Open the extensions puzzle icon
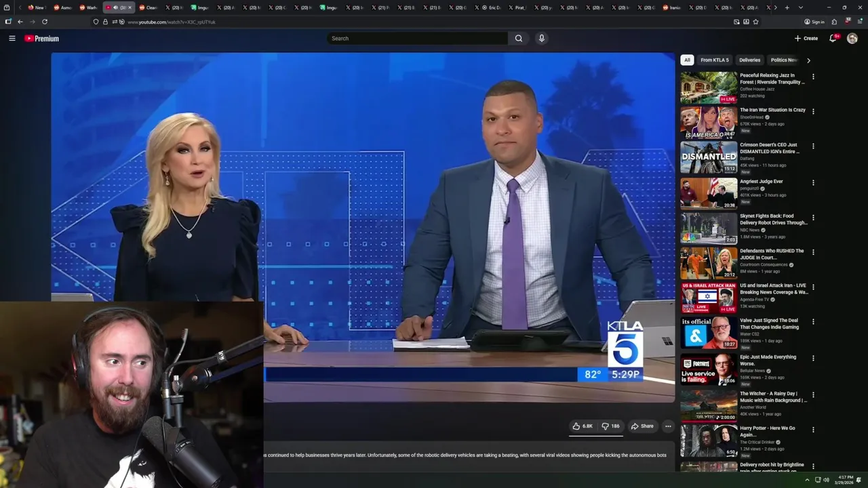The width and height of the screenshot is (868, 488). [x=834, y=22]
